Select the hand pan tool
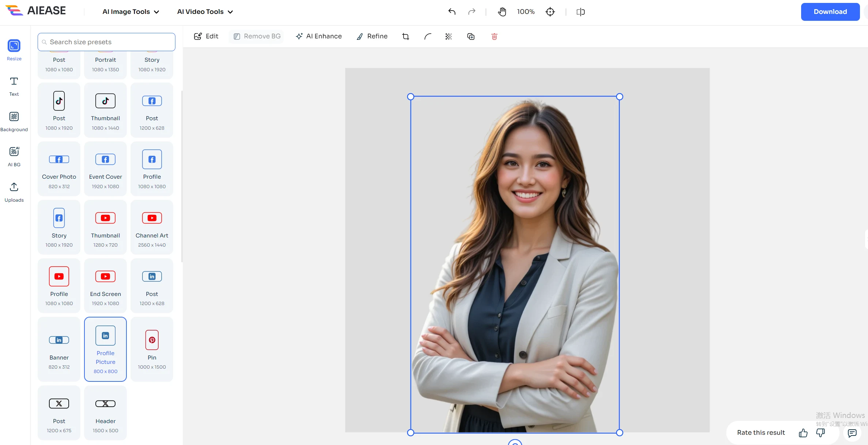The image size is (868, 445). click(502, 12)
